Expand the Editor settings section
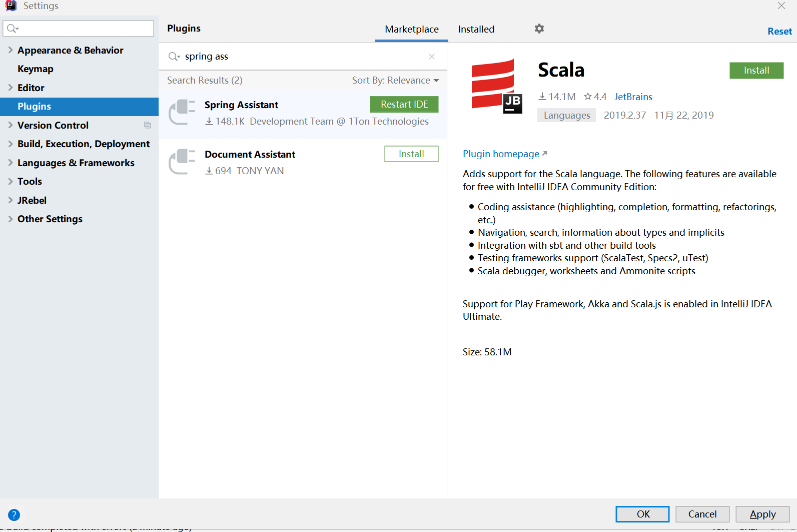The height and width of the screenshot is (532, 797). point(11,88)
